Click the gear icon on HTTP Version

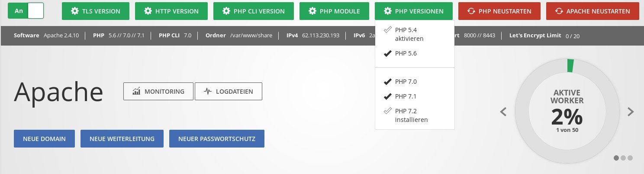click(148, 11)
